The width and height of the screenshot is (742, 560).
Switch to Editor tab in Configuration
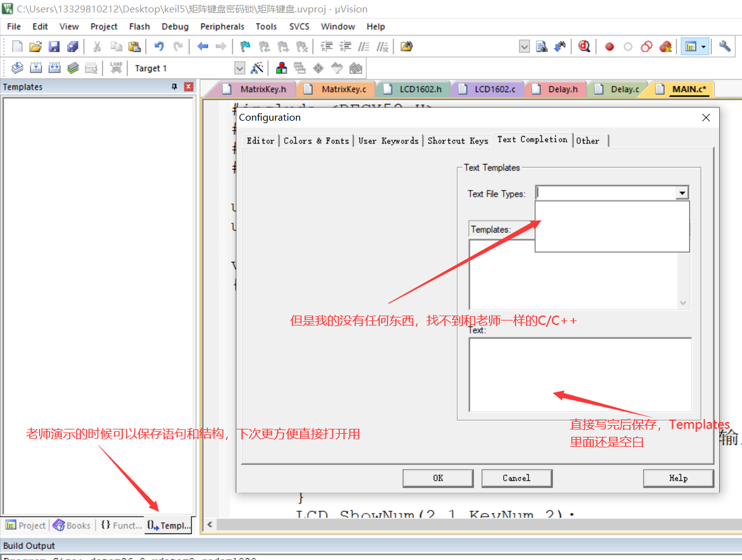(261, 140)
